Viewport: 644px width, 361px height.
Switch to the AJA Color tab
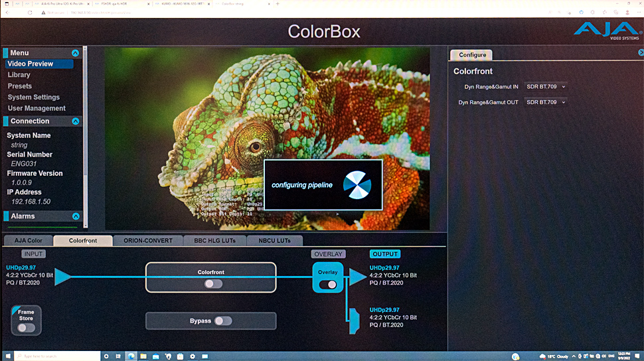coord(29,241)
